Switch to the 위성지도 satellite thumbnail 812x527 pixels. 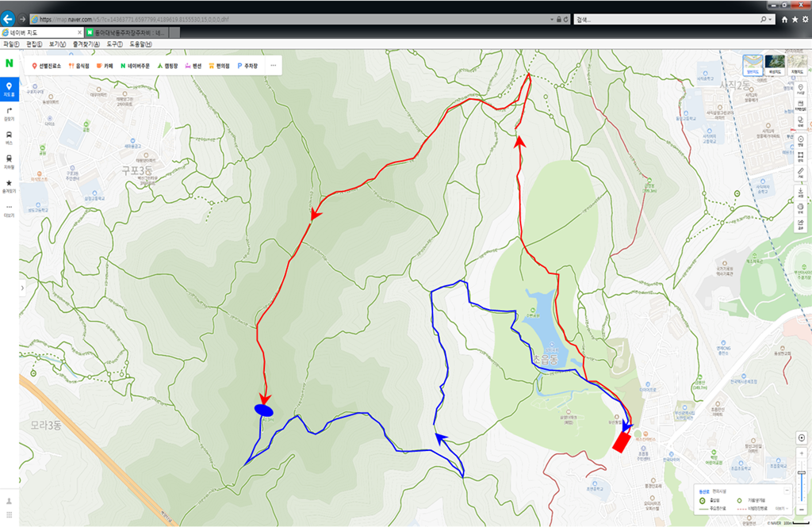coord(775,65)
